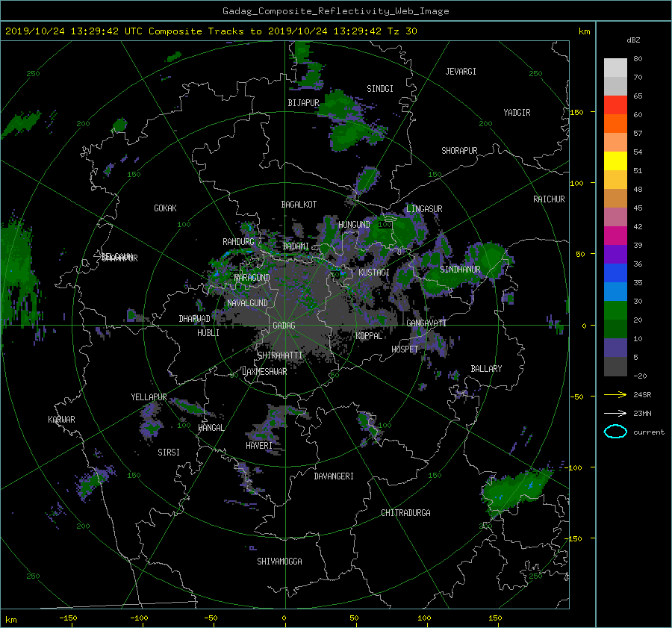The height and width of the screenshot is (628, 672).
Task: Click the KARWAR city label
Action: click(x=61, y=420)
